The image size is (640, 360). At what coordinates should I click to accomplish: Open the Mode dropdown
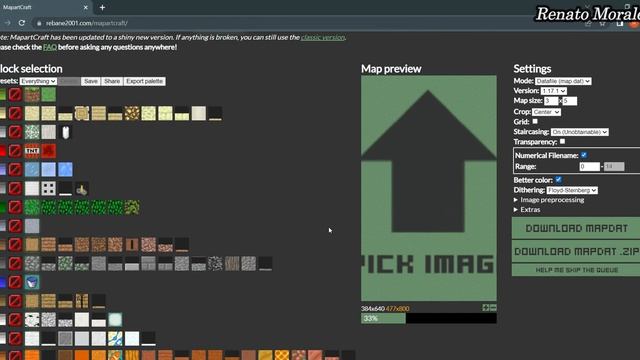pos(563,81)
